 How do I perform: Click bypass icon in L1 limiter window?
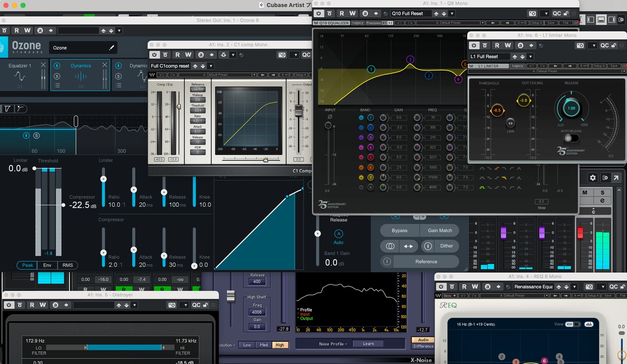486,45
